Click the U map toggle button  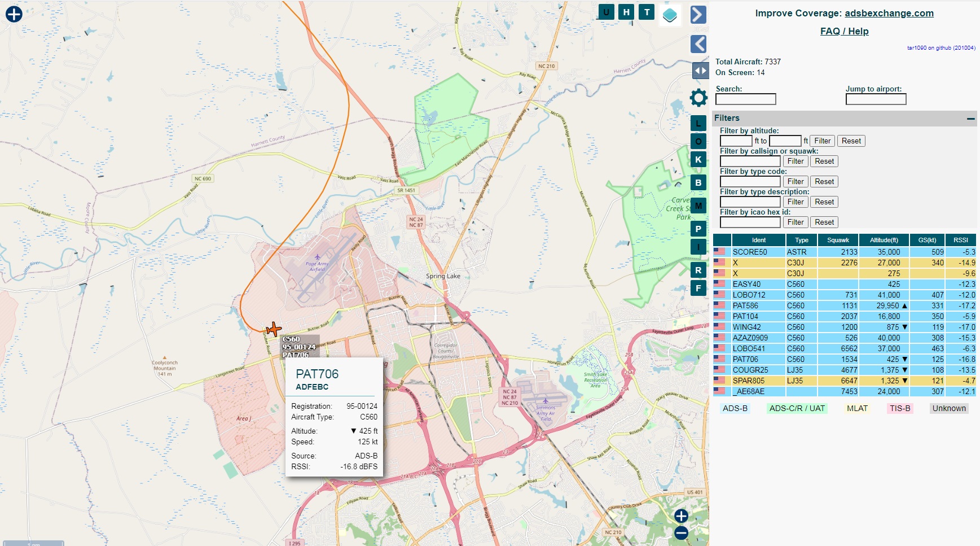[x=606, y=12]
